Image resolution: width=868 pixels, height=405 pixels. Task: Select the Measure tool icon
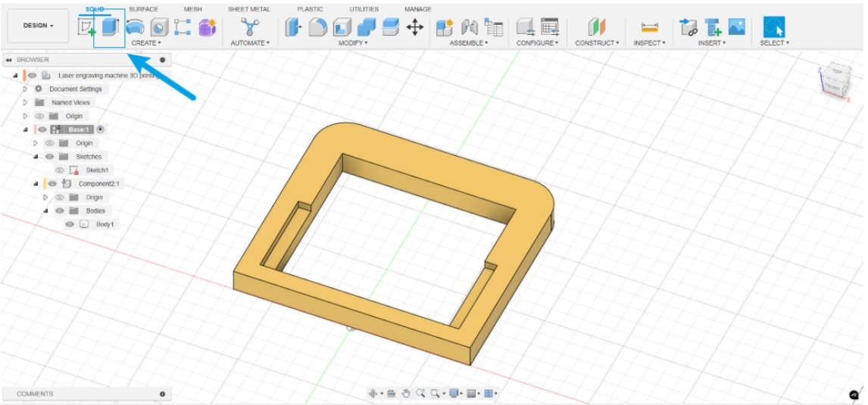[x=649, y=27]
